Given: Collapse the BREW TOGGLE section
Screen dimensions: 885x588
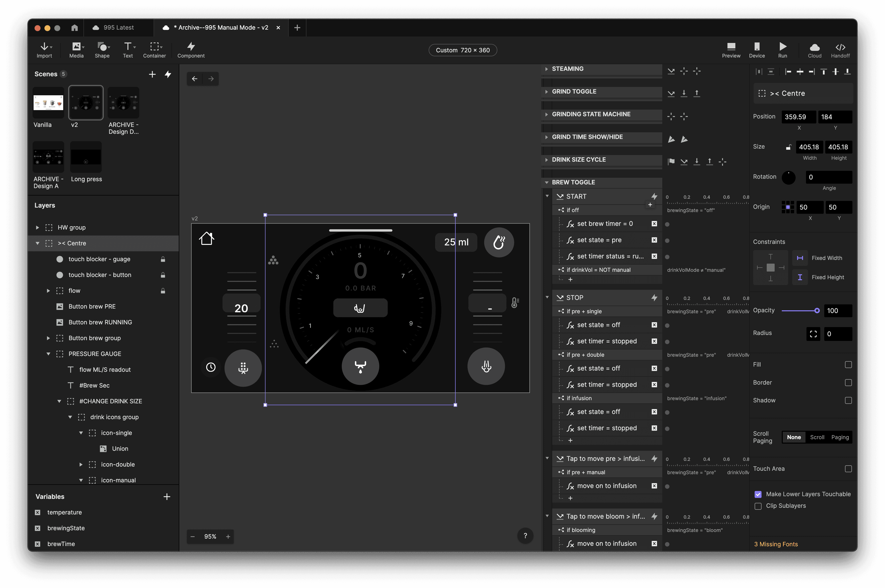Looking at the screenshot, I should click(546, 183).
